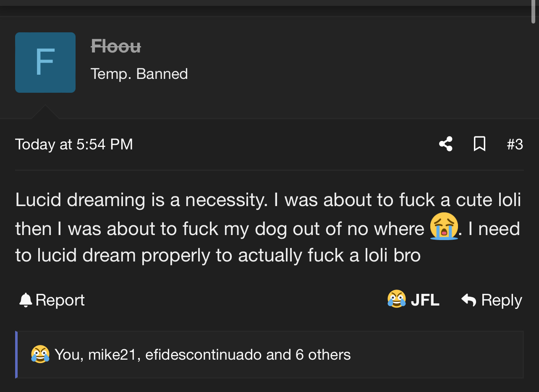The image size is (539, 392).
Task: Click 'You' in the reactions list
Action: 69,355
